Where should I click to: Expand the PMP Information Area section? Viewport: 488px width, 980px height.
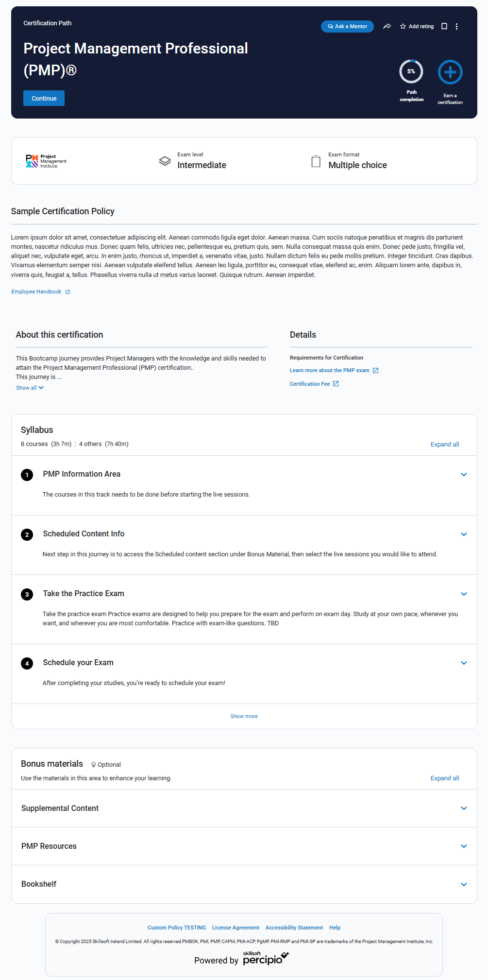click(x=464, y=474)
